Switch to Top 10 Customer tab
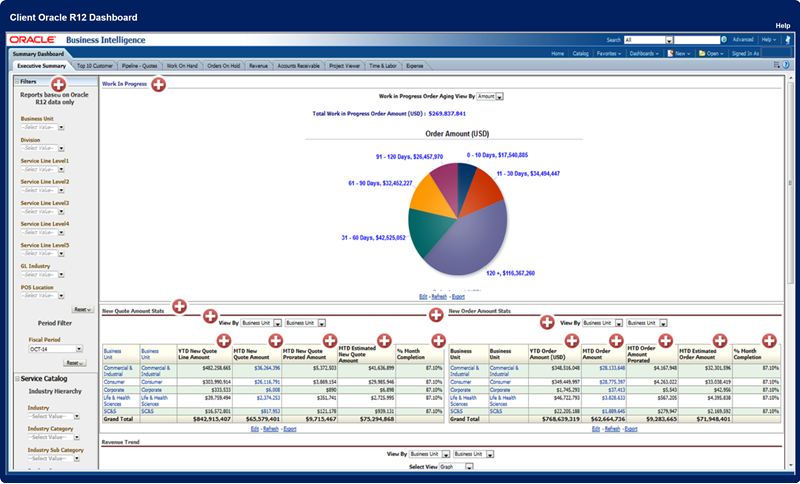The image size is (800, 484). coord(95,66)
